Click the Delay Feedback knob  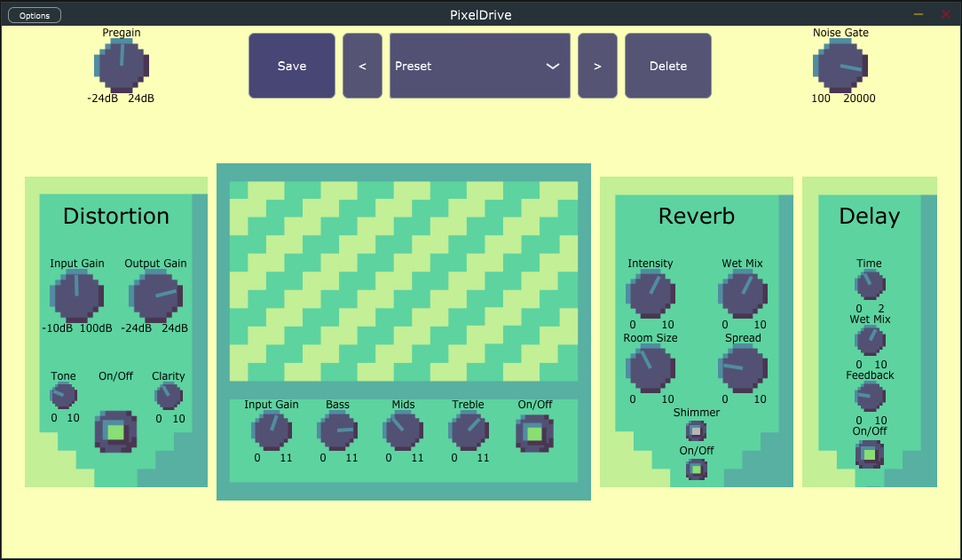click(870, 397)
